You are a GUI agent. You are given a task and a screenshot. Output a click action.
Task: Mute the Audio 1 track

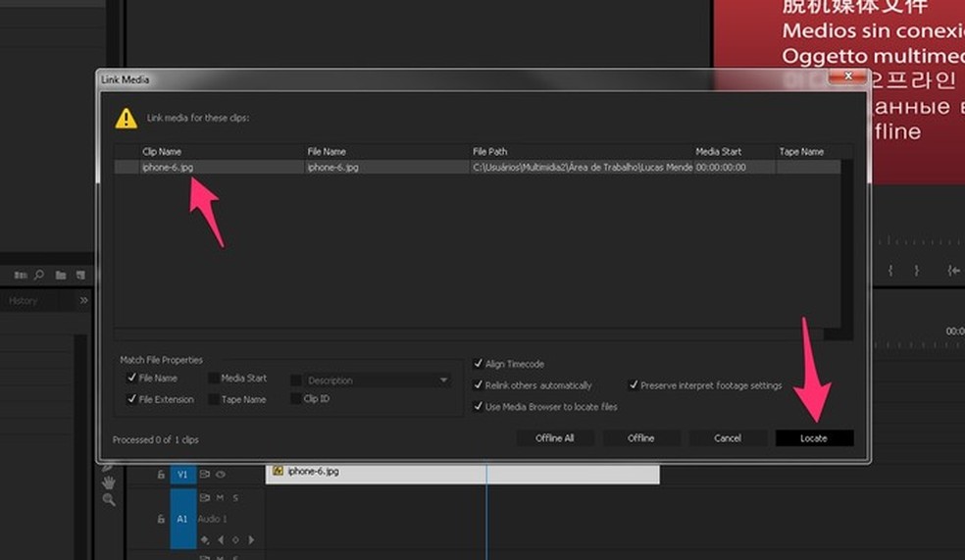(220, 497)
